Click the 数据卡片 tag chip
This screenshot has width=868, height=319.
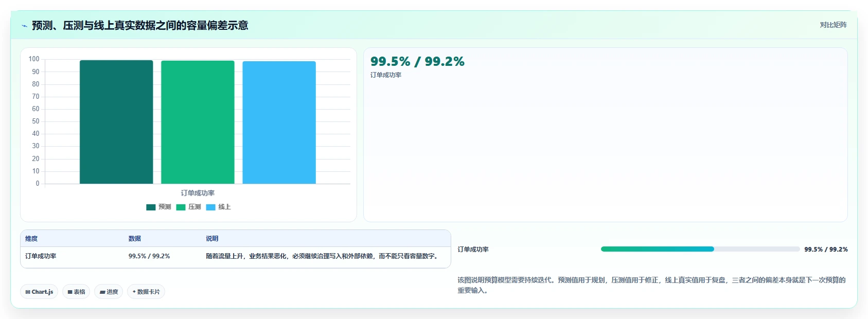click(146, 292)
